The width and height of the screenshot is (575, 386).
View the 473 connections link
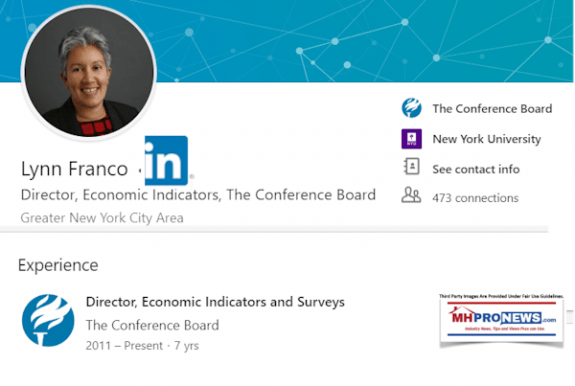tap(475, 198)
